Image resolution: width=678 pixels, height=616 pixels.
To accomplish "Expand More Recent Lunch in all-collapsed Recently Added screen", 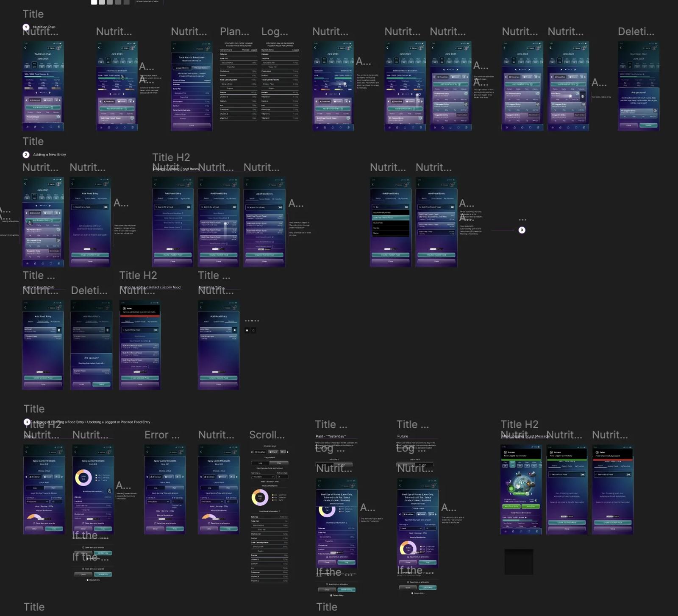I will tap(173, 218).
